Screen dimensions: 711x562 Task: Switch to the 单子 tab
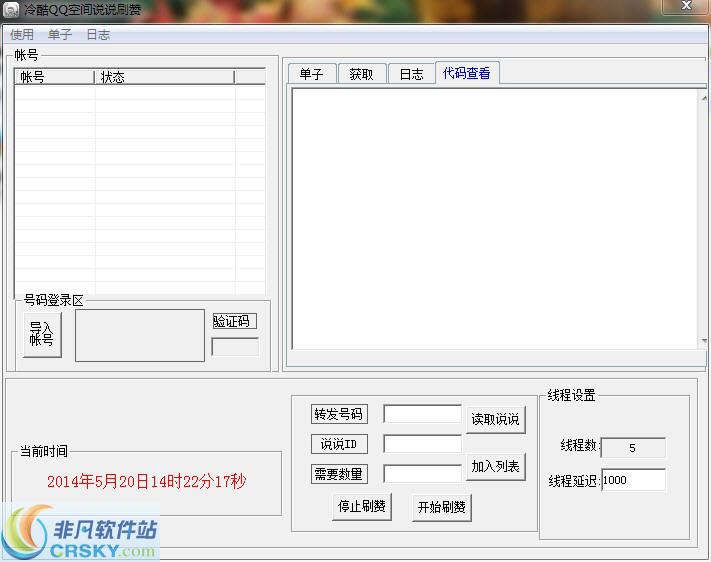pyautogui.click(x=312, y=74)
